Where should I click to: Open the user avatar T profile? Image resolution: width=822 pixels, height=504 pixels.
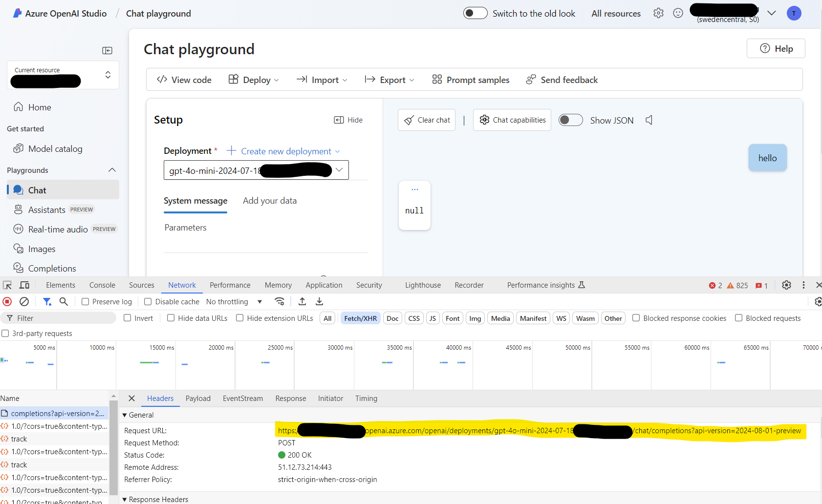tap(794, 13)
